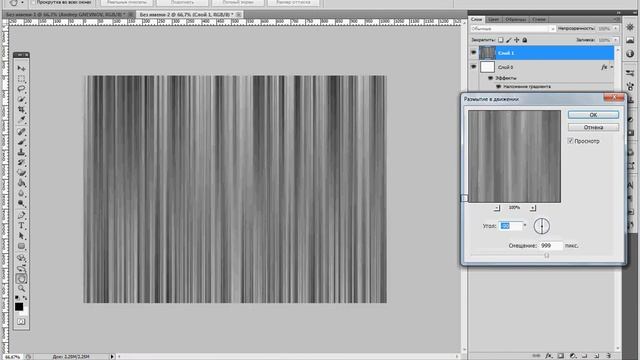
Task: Switch to the Образцы tab
Action: [x=516, y=19]
